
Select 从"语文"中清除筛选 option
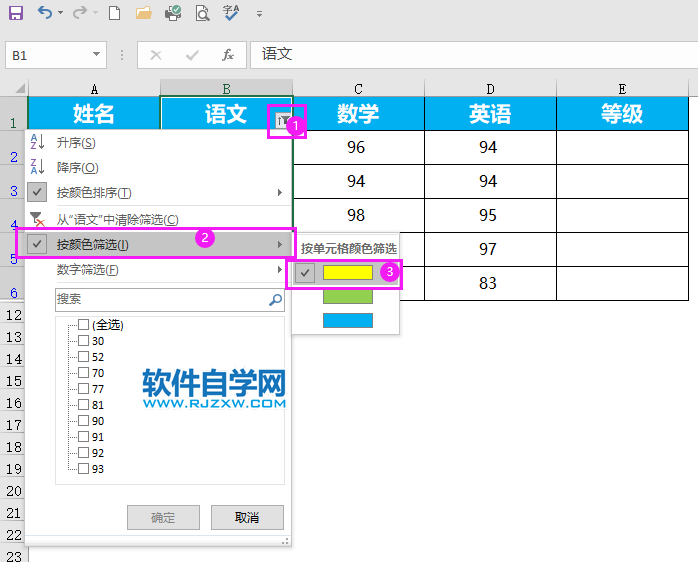[158, 220]
